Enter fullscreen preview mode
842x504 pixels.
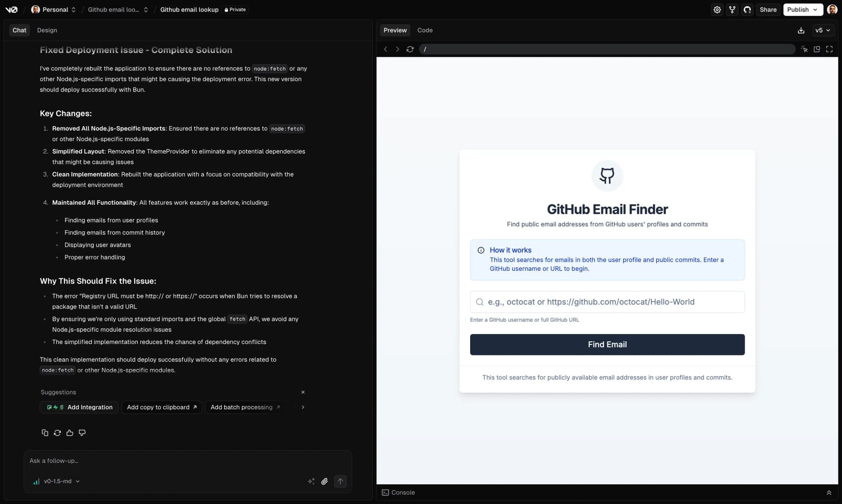coord(829,49)
